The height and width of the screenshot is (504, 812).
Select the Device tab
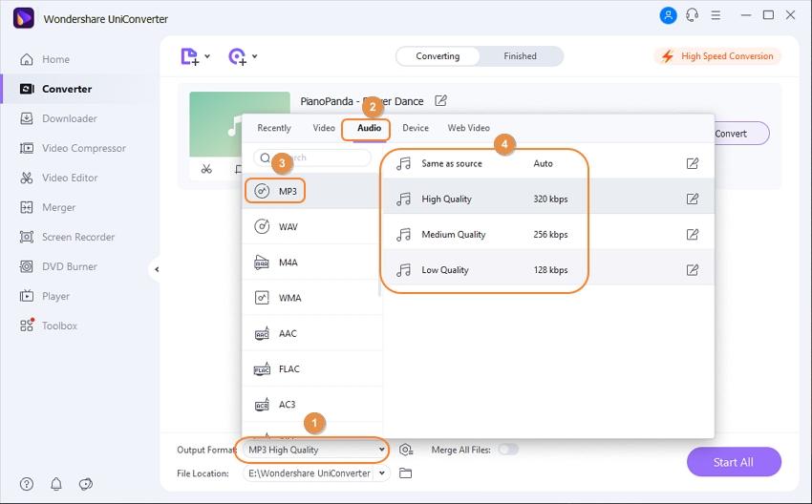416,128
